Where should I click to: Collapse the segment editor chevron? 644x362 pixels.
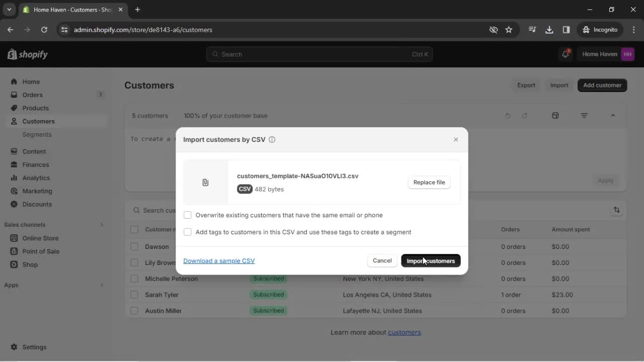click(x=613, y=116)
